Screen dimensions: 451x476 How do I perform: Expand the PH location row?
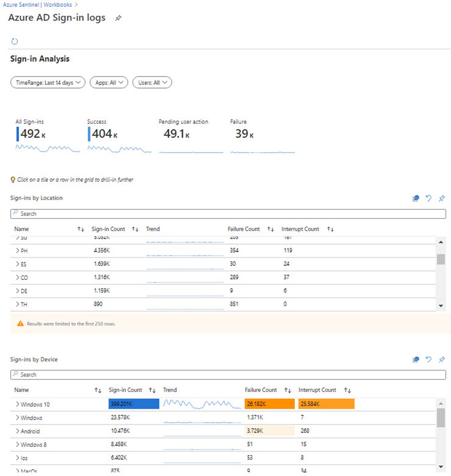point(18,251)
